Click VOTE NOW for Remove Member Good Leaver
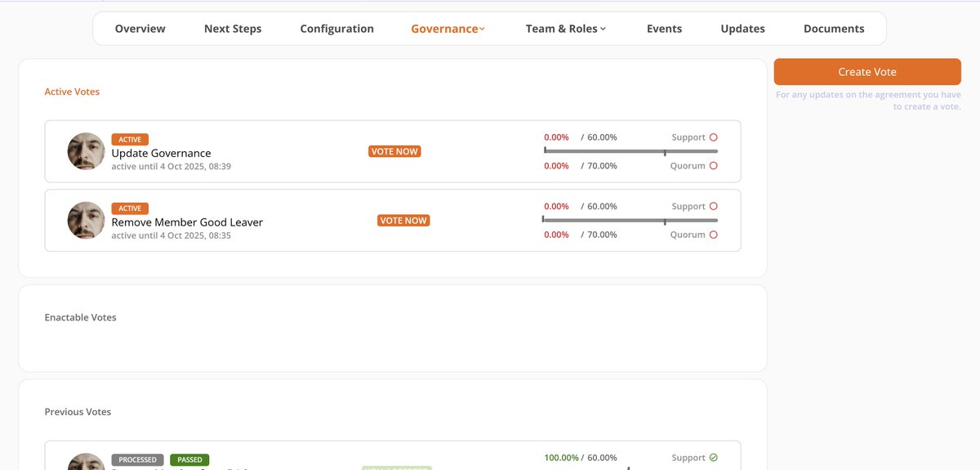Viewport: 980px width, 470px height. point(403,221)
